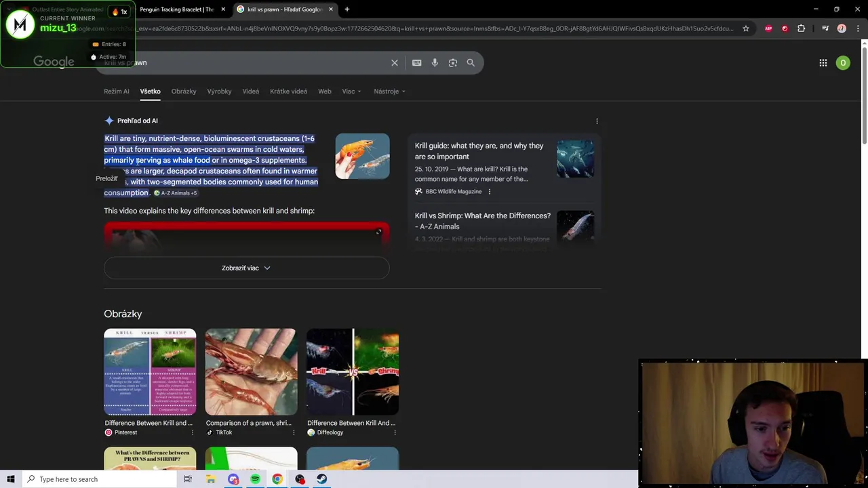This screenshot has width=868, height=488.
Task: Open a new browser tab
Action: click(347, 9)
